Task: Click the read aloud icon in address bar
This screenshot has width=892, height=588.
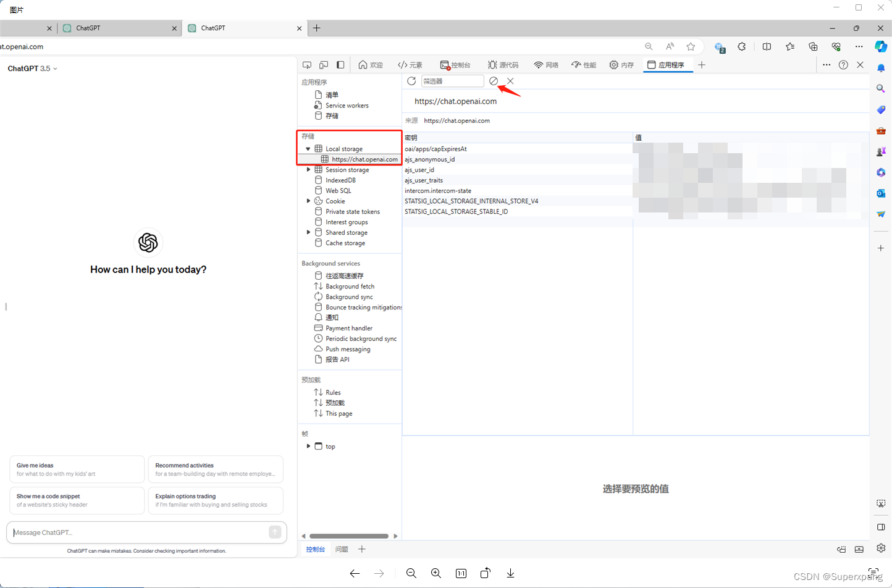Action: point(670,46)
